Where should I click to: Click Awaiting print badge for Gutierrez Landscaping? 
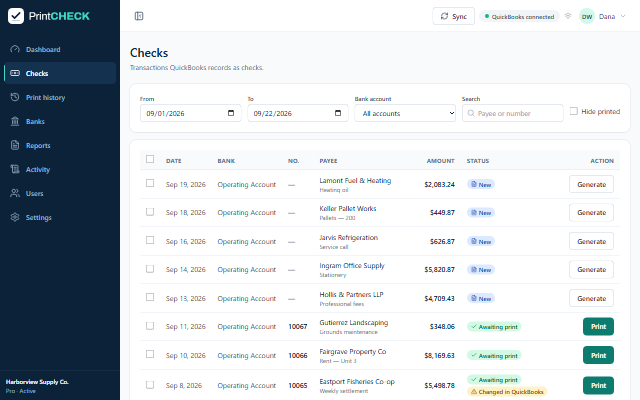pyautogui.click(x=494, y=327)
